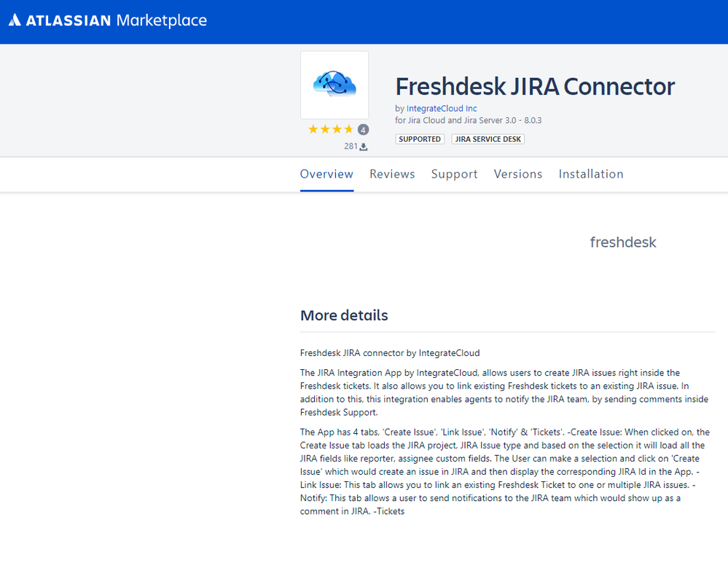The width and height of the screenshot is (728, 565).
Task: Open the review count badge showing 4
Action: pos(363,130)
